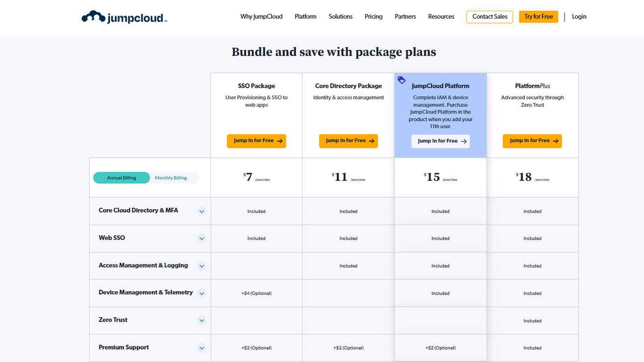Expand the Premium Support feature row
This screenshot has height=362, width=644.
click(x=202, y=348)
